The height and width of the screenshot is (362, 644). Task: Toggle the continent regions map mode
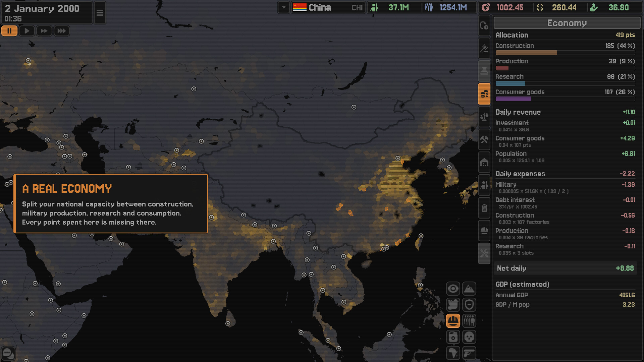coord(453,353)
